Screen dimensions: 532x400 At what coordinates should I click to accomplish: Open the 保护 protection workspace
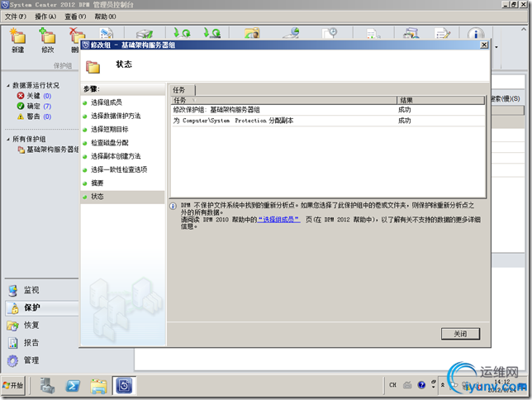tap(42, 307)
